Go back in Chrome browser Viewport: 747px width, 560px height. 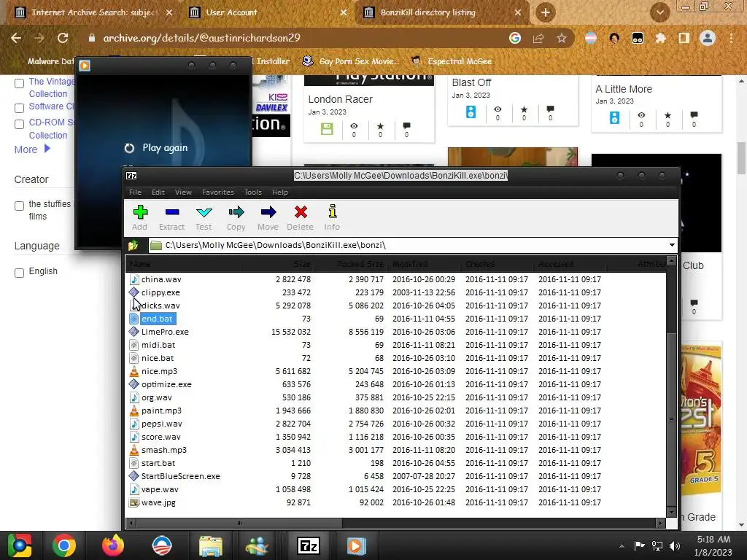pyautogui.click(x=16, y=38)
